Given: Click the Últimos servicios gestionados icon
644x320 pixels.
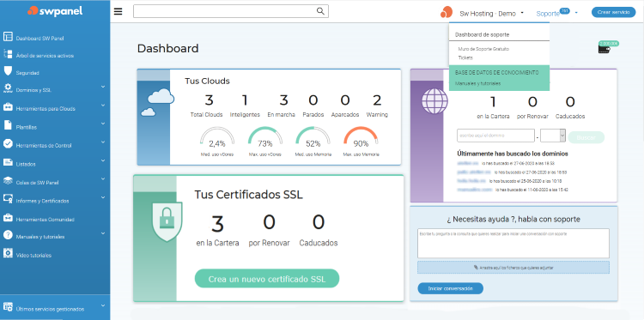Looking at the screenshot, I should click(8, 307).
